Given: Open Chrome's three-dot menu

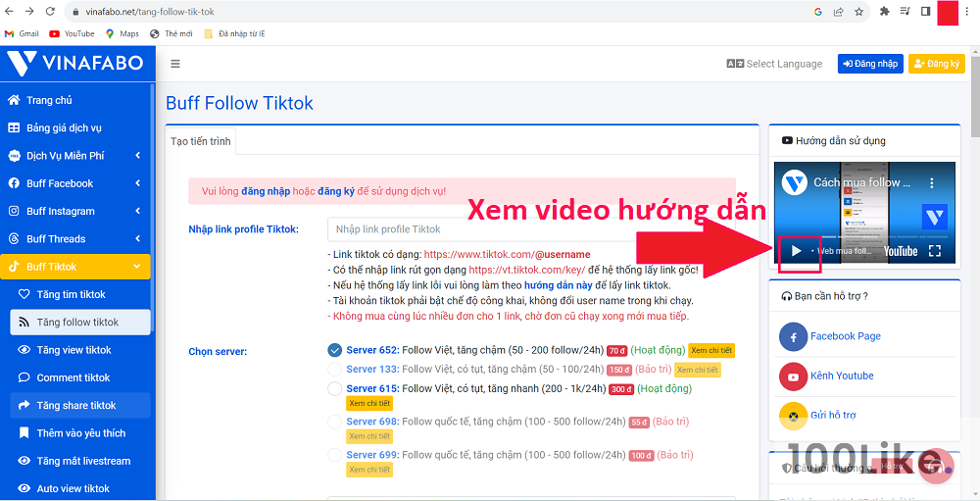Looking at the screenshot, I should (967, 11).
